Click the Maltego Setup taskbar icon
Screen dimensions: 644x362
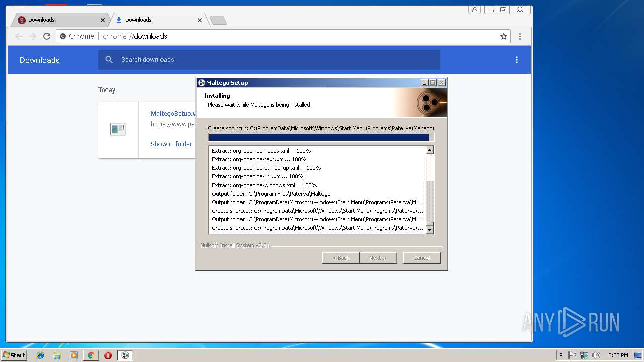pyautogui.click(x=125, y=355)
